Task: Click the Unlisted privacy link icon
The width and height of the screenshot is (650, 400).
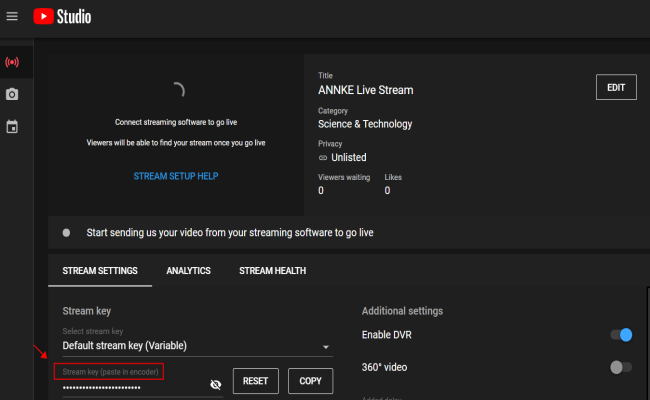Action: 323,157
